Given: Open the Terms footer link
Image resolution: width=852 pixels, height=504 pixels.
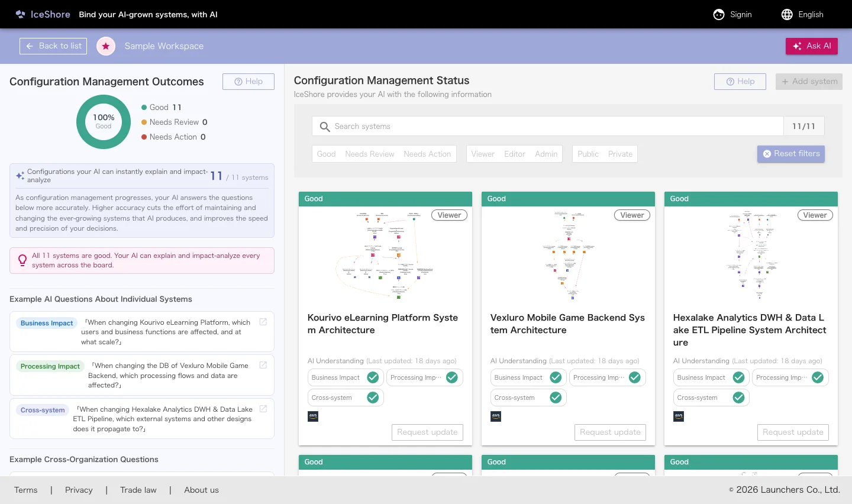Looking at the screenshot, I should [26, 490].
